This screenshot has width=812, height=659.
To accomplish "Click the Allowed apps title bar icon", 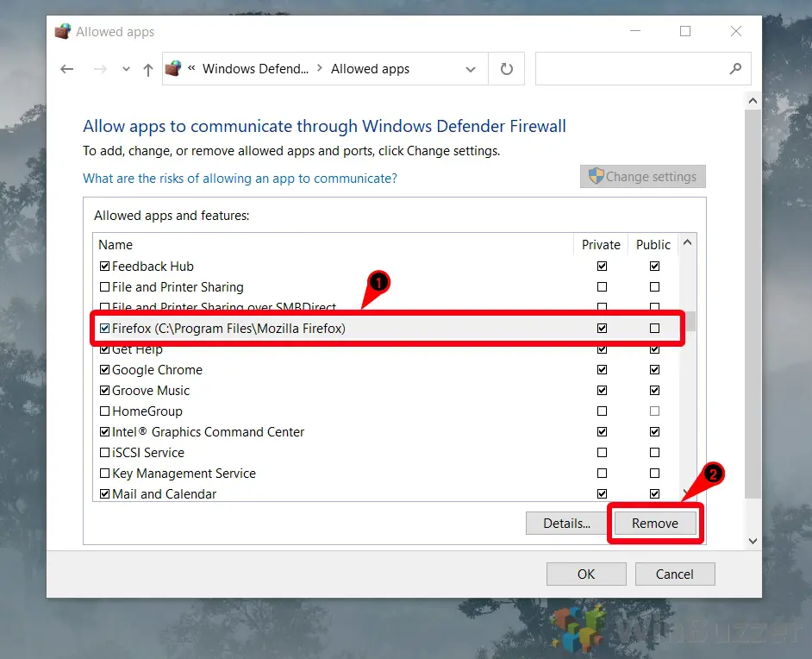I will click(63, 32).
